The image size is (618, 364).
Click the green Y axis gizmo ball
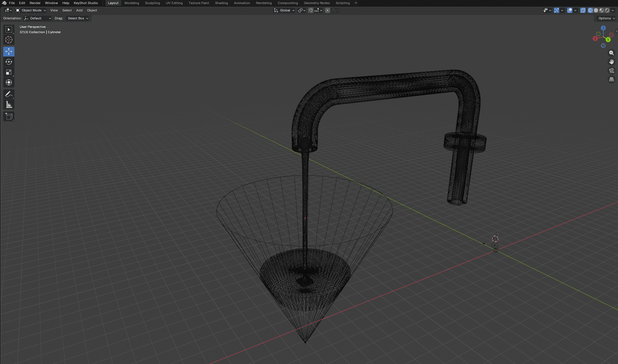608,40
